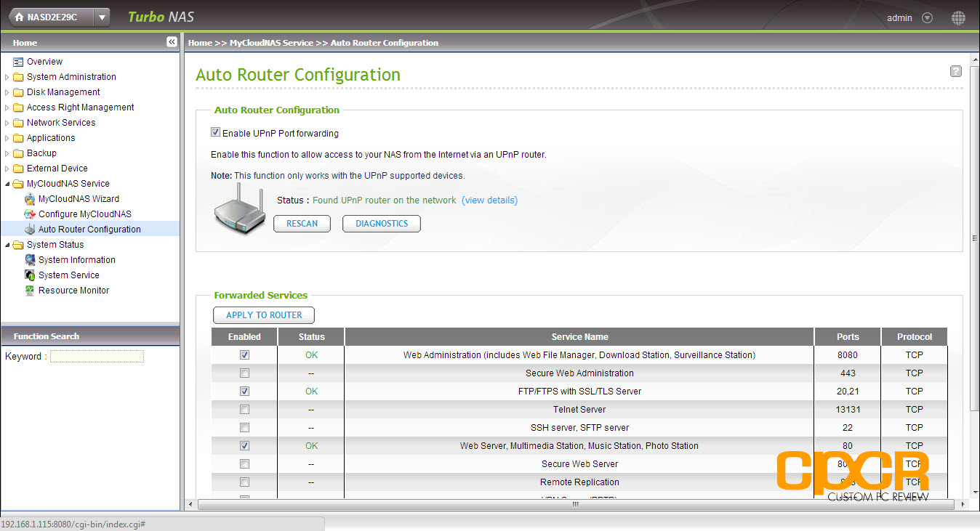Image resolution: width=980 pixels, height=531 pixels.
Task: Click the MyCloudNAS Service folder icon
Action: tap(18, 184)
